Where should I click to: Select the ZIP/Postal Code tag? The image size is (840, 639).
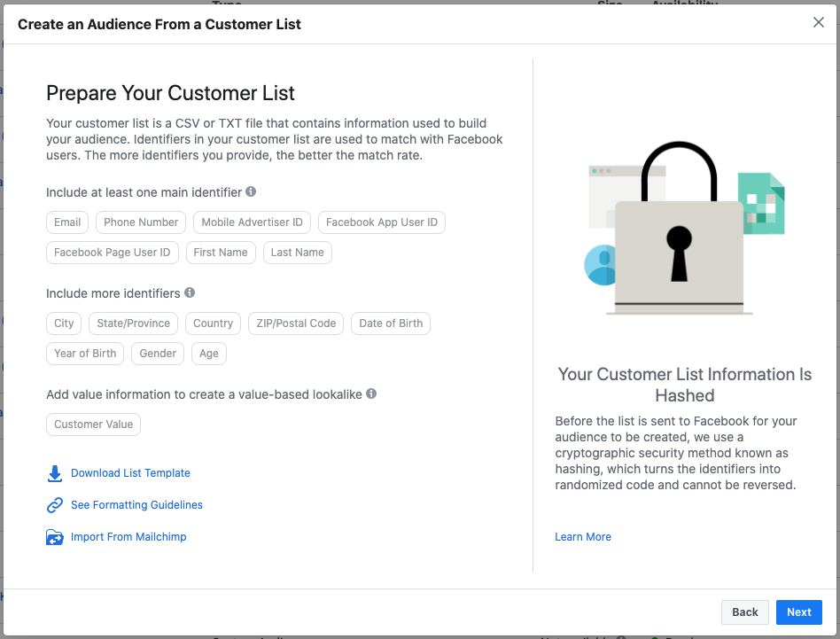point(296,323)
